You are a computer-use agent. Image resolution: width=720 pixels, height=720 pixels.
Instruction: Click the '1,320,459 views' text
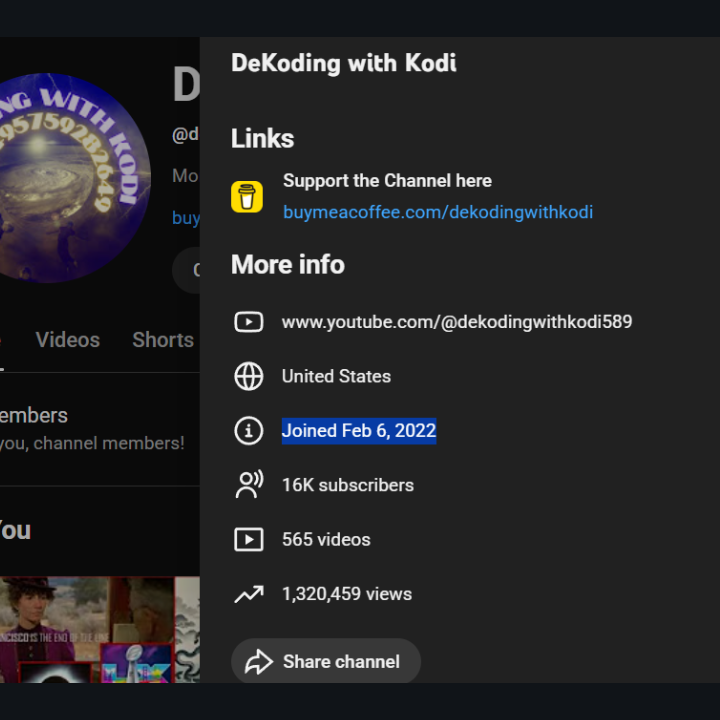click(x=347, y=594)
